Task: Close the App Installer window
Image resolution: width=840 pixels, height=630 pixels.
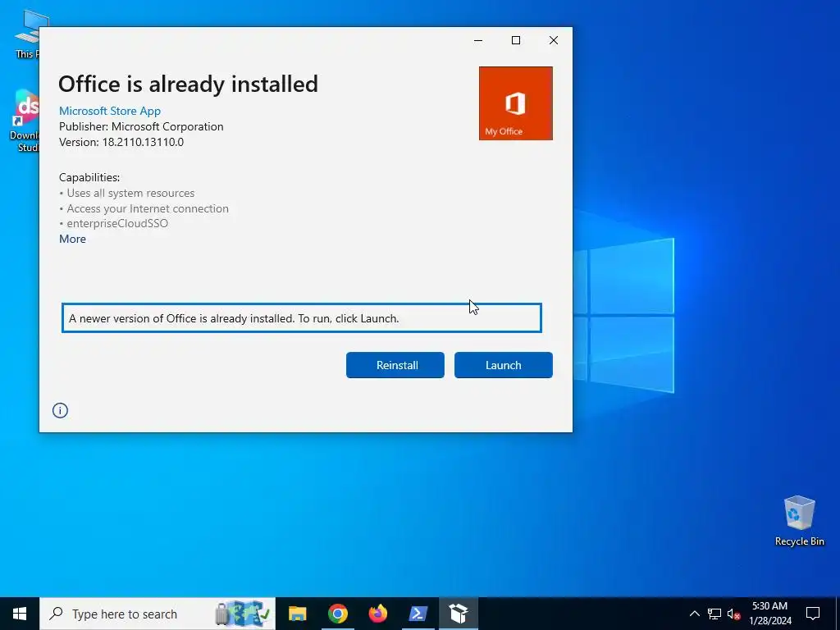Action: [x=554, y=40]
